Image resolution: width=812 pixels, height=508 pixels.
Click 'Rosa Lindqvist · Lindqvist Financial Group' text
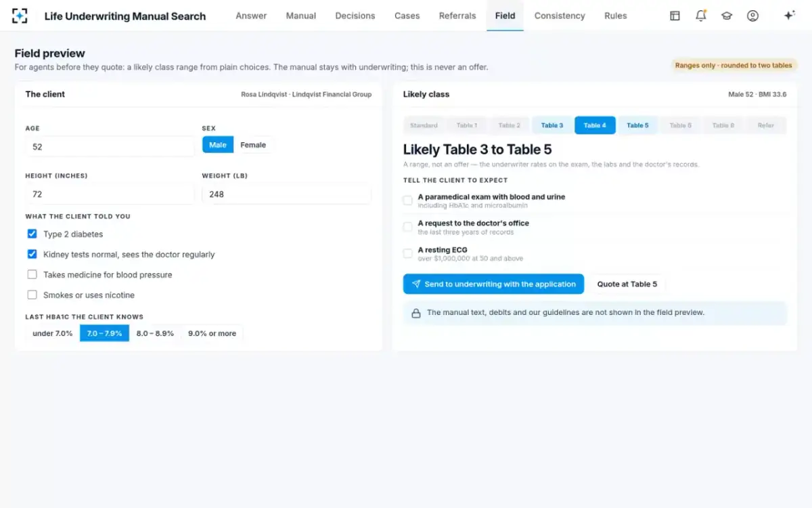click(x=306, y=94)
